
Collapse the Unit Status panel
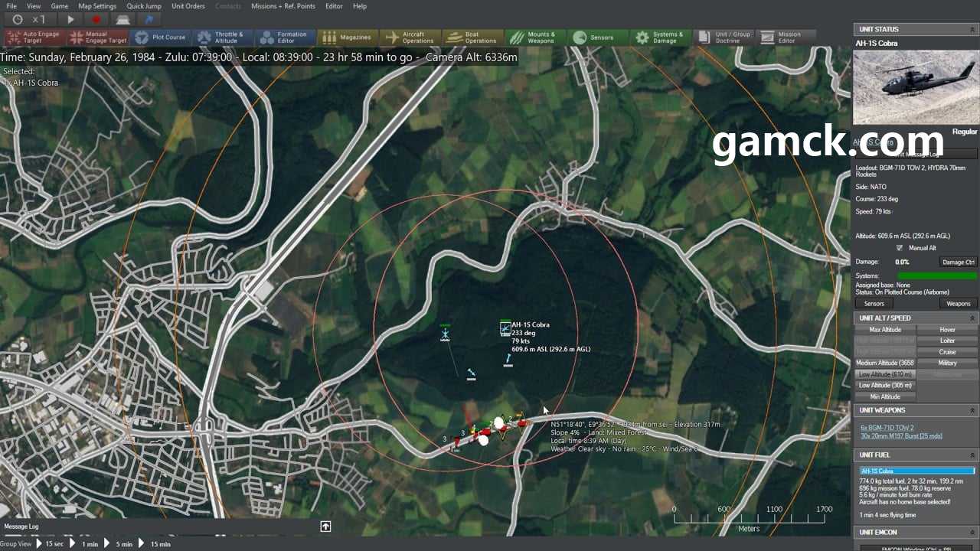click(x=973, y=29)
